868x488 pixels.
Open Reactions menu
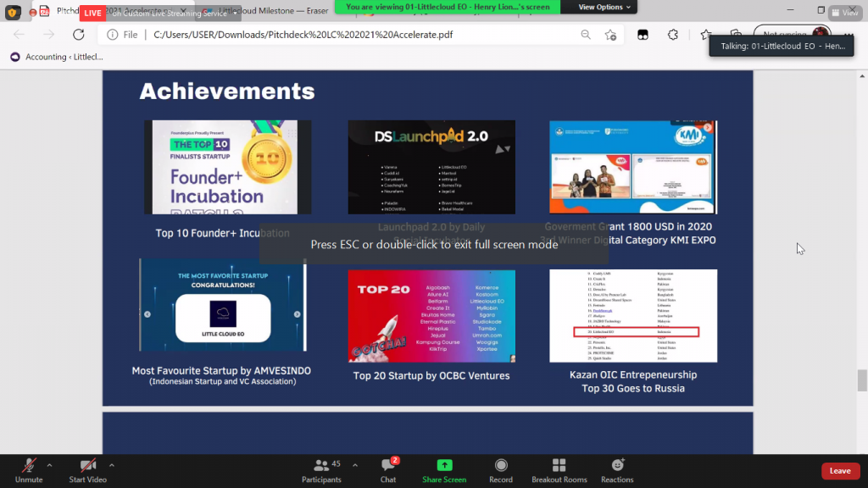click(617, 471)
